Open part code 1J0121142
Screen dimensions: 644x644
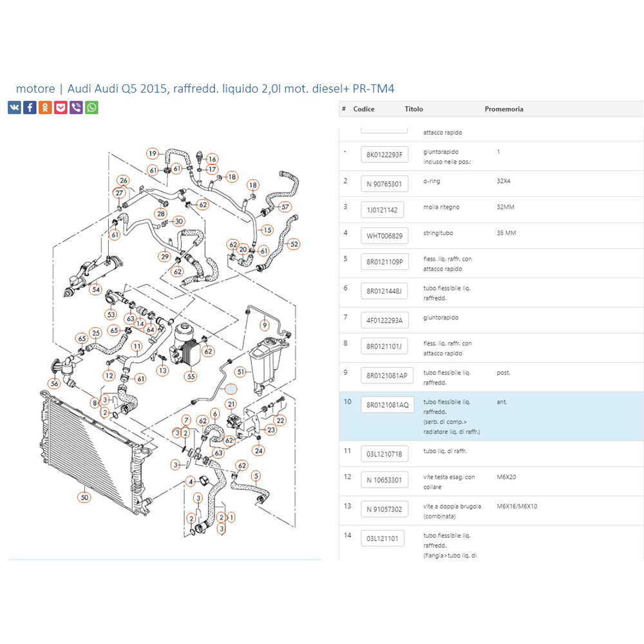pos(383,209)
